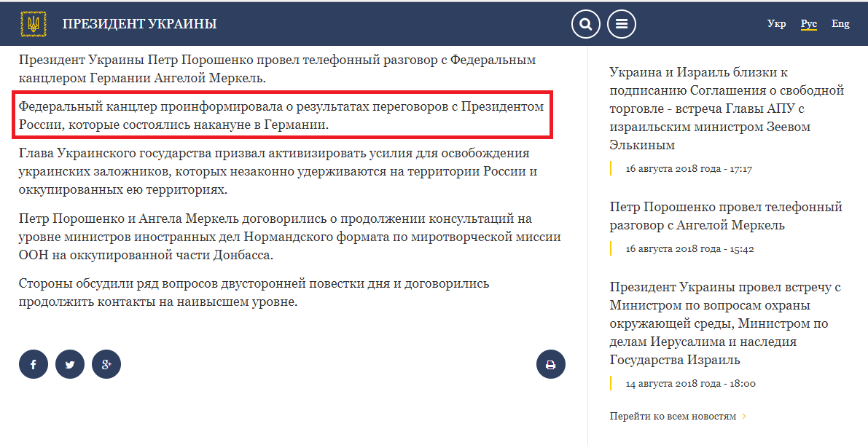Share article on Google Plus

pyautogui.click(x=106, y=364)
